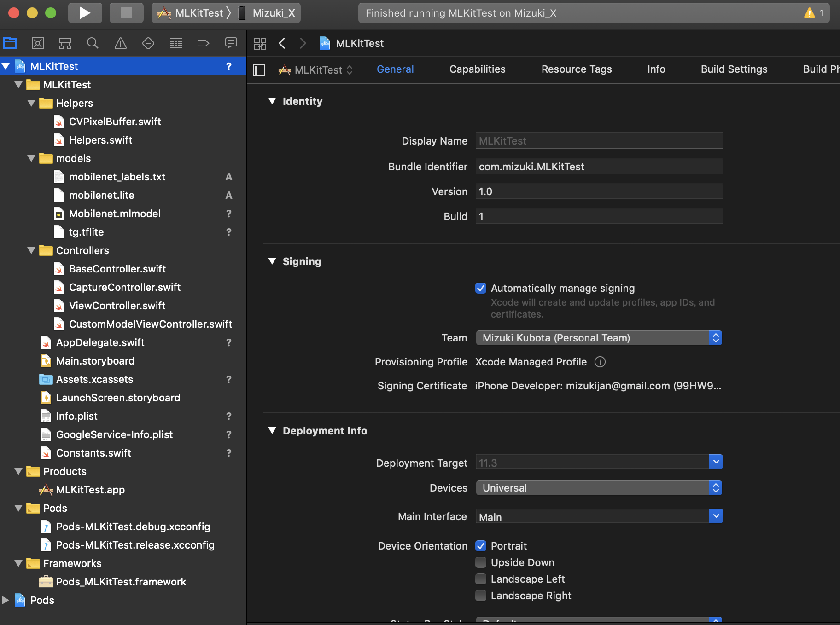The width and height of the screenshot is (840, 625).
Task: Click the Run (play) button
Action: tap(85, 13)
